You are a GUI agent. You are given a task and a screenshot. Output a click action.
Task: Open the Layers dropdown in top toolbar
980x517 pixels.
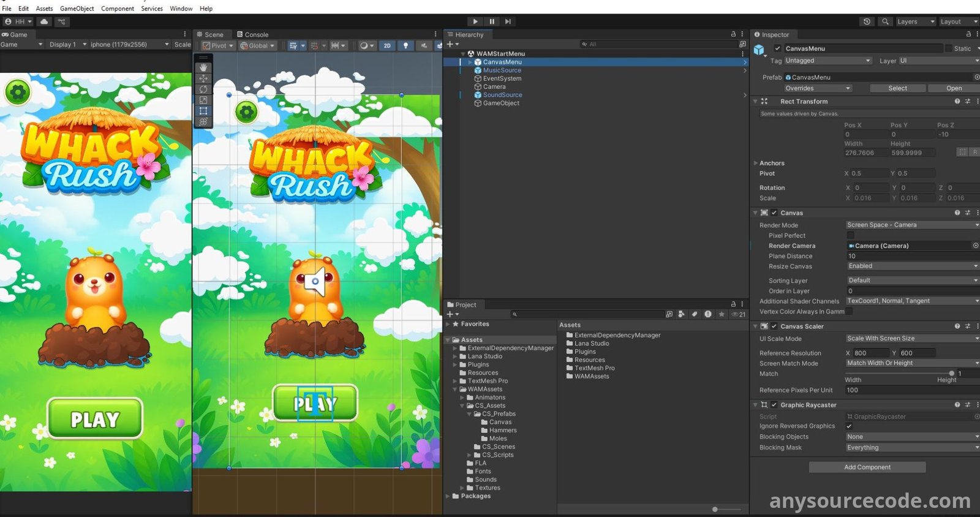915,21
